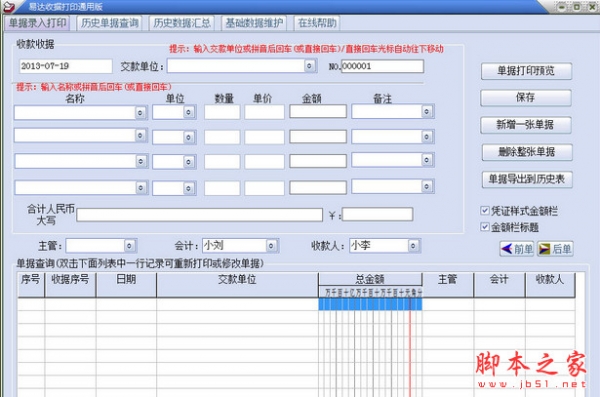Click 会计 column header in list
Screen dimensions: 600x397
click(x=499, y=285)
